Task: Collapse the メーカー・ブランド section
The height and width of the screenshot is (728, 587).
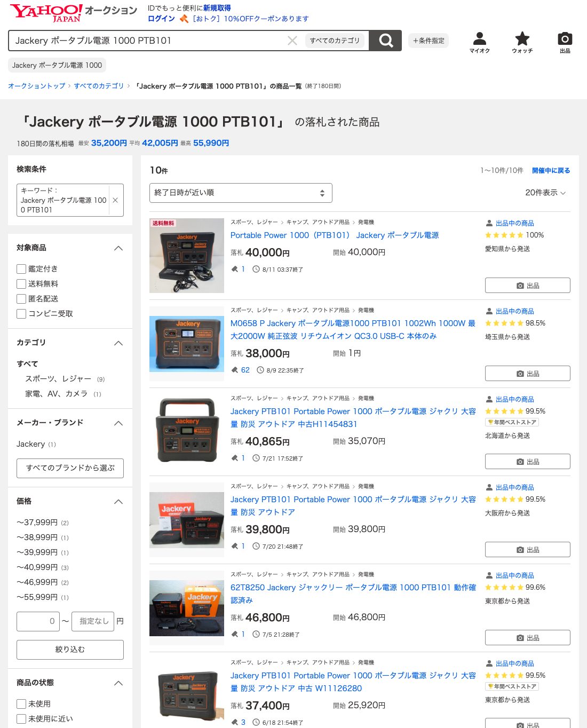Action: (x=118, y=423)
